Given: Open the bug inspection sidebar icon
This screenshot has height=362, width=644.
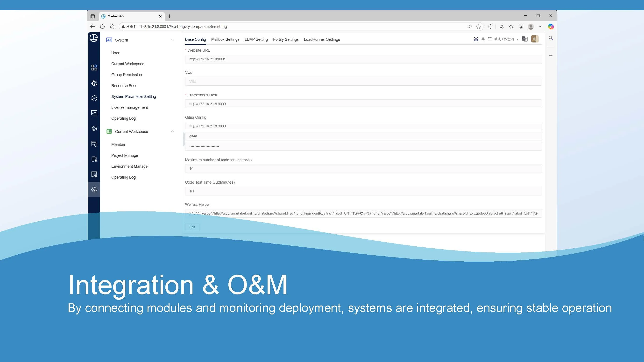Looking at the screenshot, I should [94, 83].
